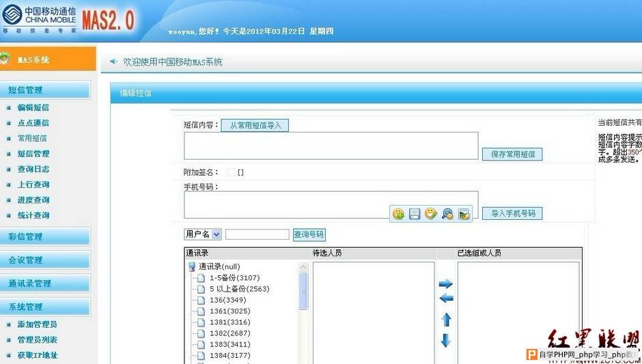Click the 导入手机号码 button
Image resolution: width=642 pixels, height=364 pixels.
(x=513, y=213)
